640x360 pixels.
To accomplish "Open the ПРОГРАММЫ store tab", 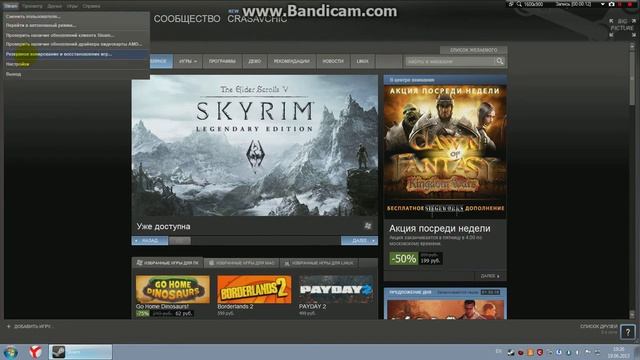I will point(222,61).
